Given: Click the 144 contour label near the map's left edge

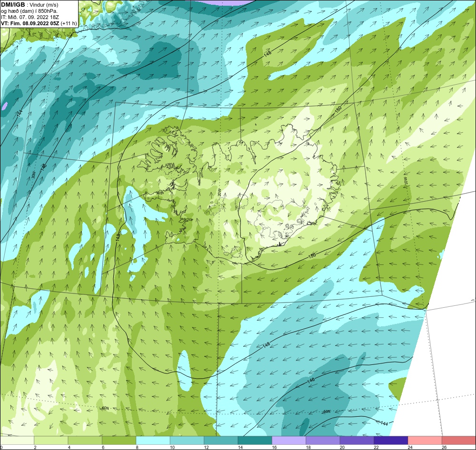Looking at the screenshot, I should click(x=20, y=114).
